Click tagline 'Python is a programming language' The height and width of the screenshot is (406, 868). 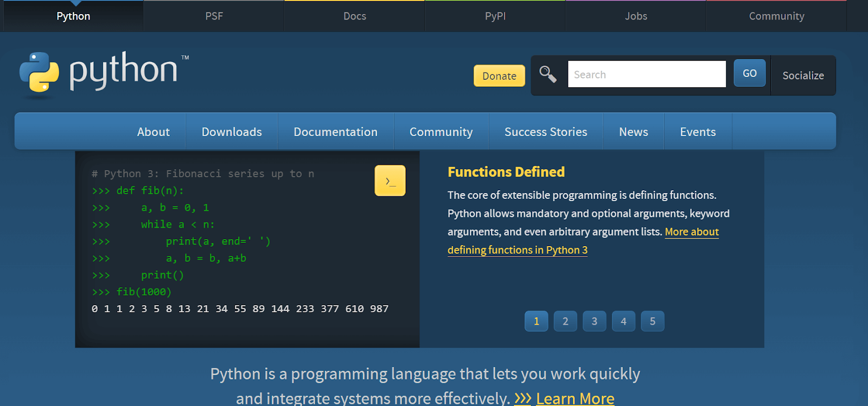(425, 374)
